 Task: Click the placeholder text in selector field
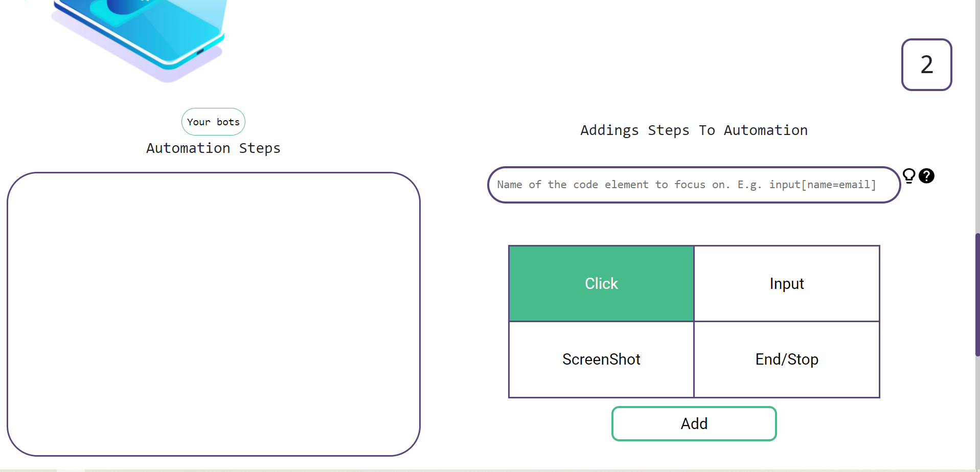pos(686,185)
